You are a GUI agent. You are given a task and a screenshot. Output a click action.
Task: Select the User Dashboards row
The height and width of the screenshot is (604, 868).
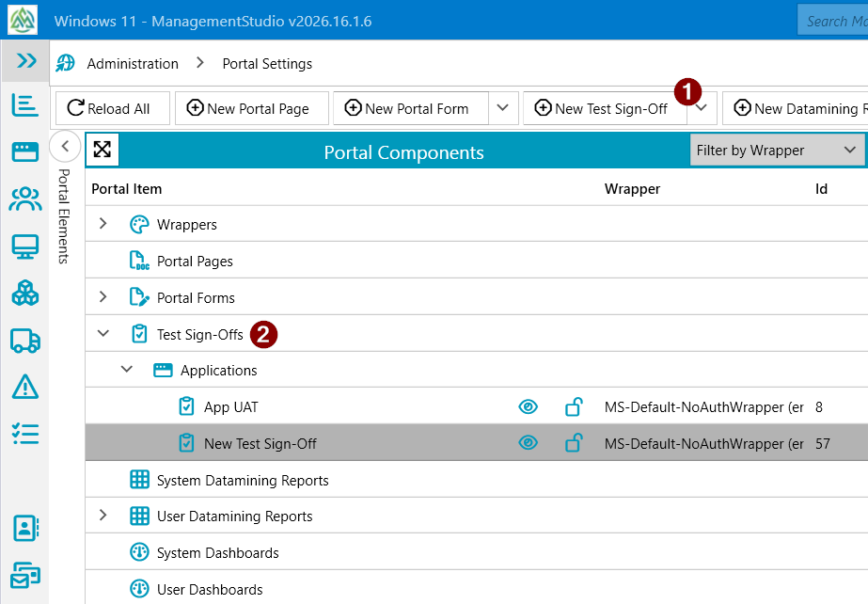click(477, 589)
